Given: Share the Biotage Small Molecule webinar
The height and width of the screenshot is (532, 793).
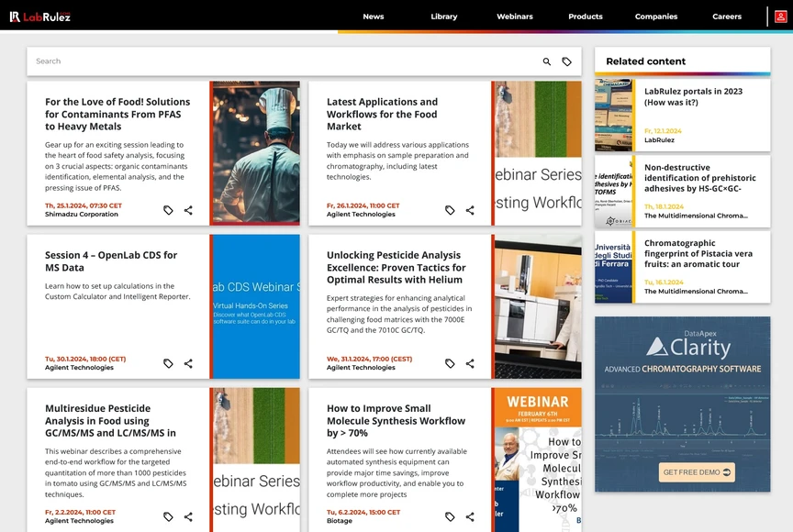Looking at the screenshot, I should pyautogui.click(x=470, y=516).
